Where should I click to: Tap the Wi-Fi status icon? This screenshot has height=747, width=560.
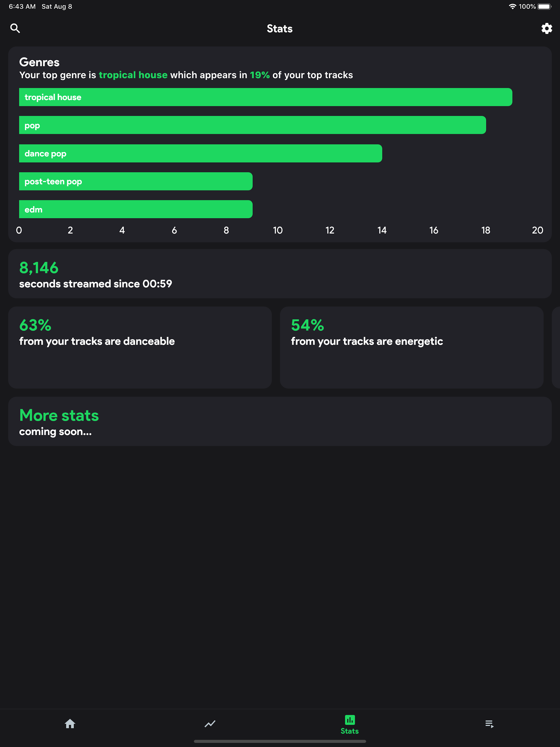(512, 6)
